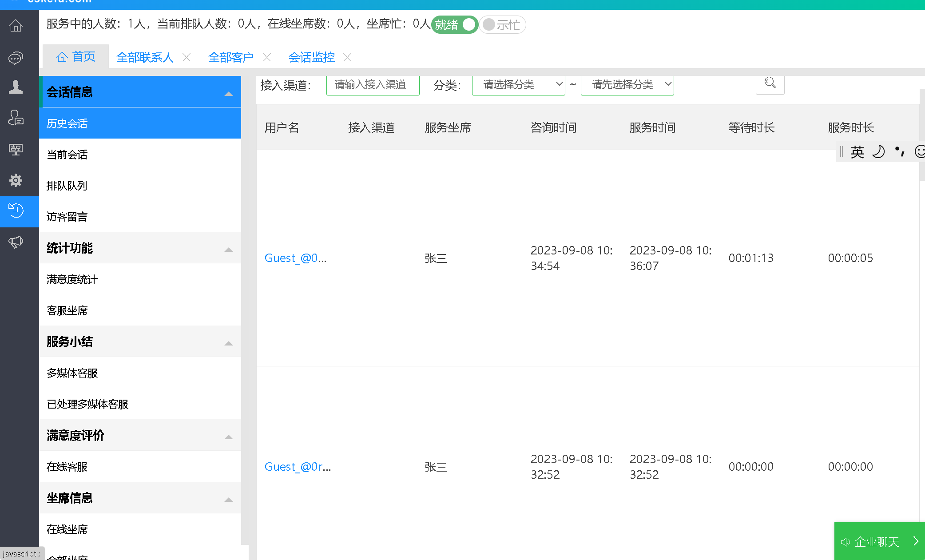This screenshot has width=925, height=560.
Task: Collapse the 服务小结 section
Action: pos(229,343)
